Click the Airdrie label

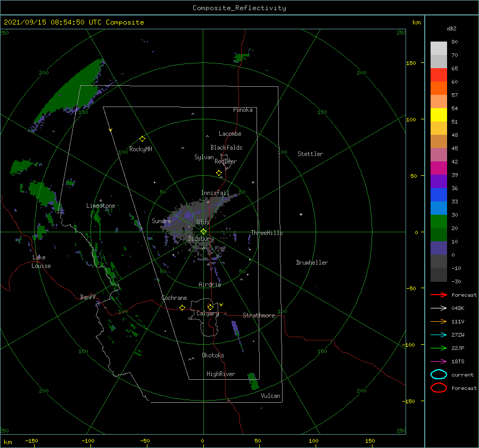coord(210,284)
